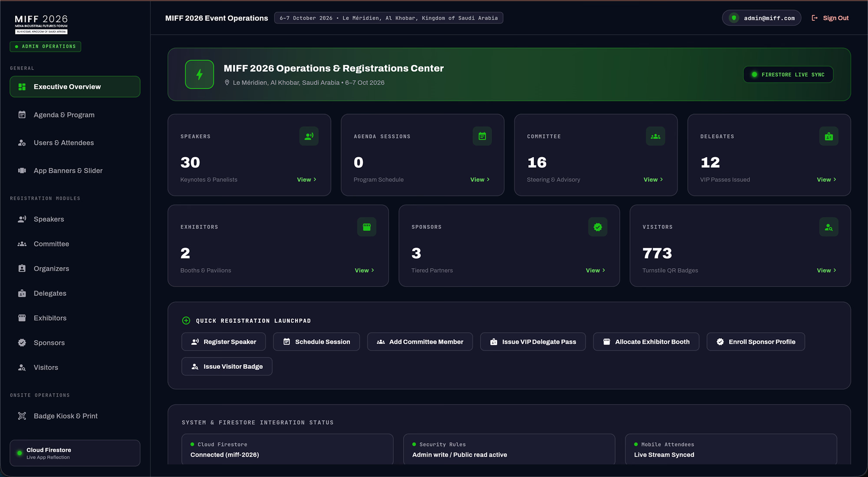Viewport: 868px width, 477px height.
Task: Open Agenda & Program page
Action: click(x=75, y=115)
